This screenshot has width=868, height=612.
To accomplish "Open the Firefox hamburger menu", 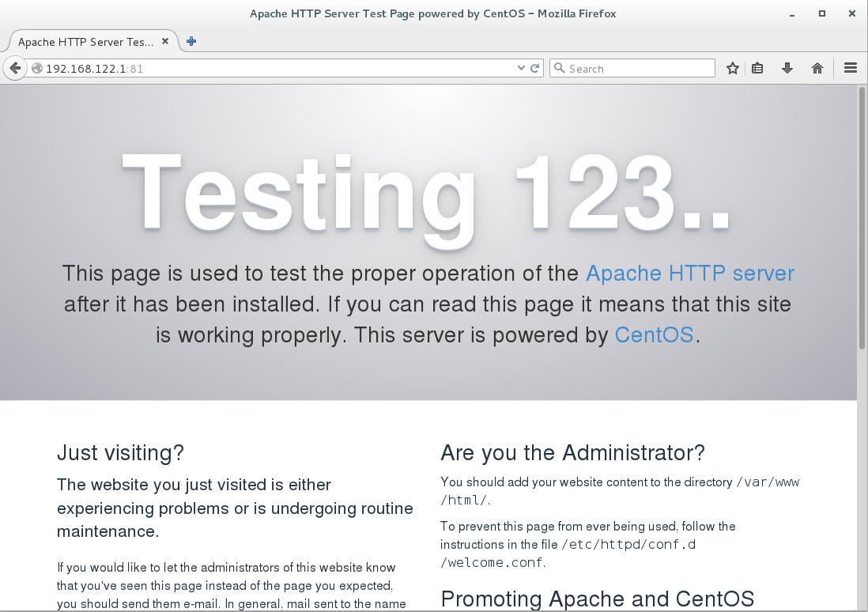I will point(851,68).
